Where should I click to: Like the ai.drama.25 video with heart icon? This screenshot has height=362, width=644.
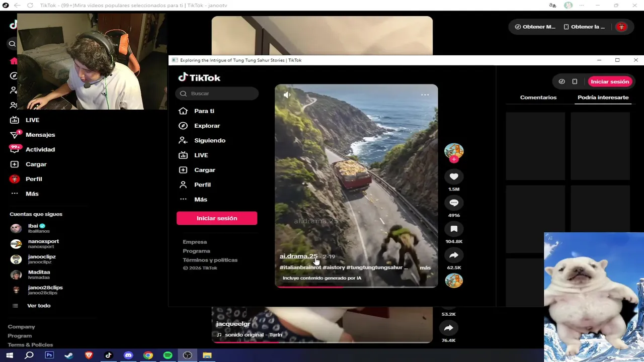point(454,176)
